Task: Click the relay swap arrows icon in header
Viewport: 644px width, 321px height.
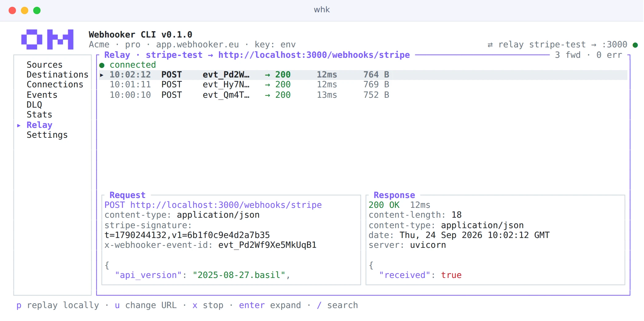Action: pyautogui.click(x=490, y=45)
